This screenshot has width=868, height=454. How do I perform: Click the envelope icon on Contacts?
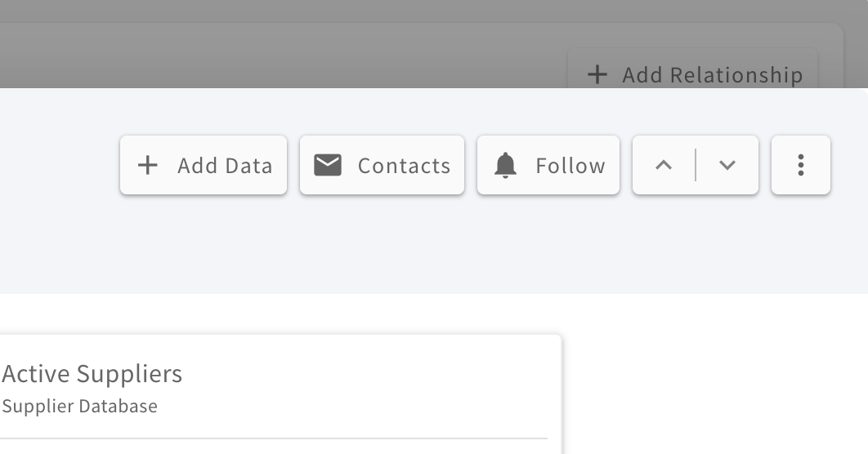[x=328, y=166]
